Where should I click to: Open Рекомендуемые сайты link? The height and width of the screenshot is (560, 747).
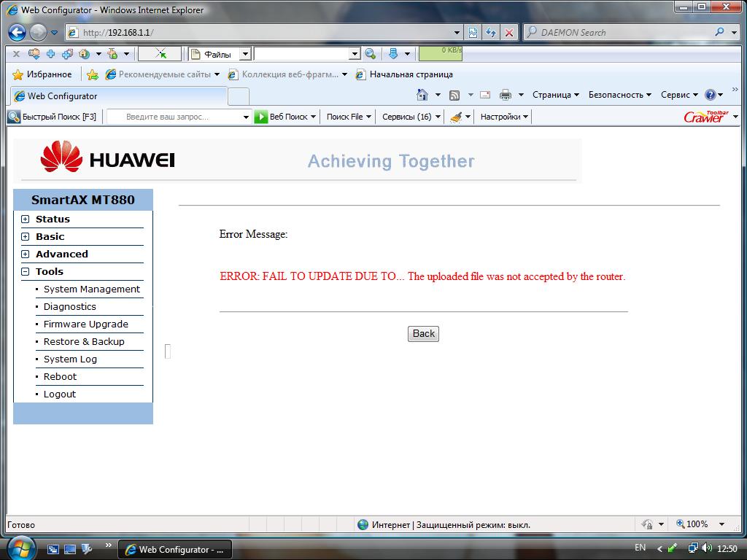point(162,74)
